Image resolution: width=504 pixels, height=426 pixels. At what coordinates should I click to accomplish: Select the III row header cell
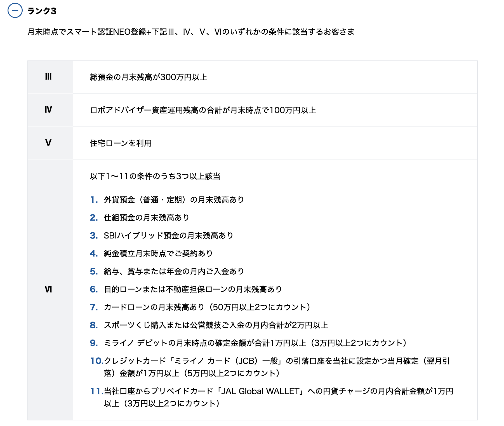click(48, 77)
